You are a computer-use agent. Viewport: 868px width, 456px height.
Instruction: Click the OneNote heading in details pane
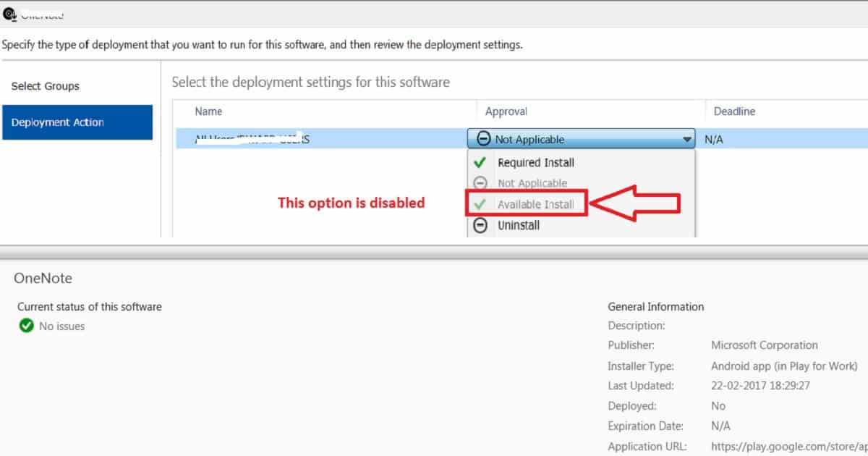pyautogui.click(x=43, y=278)
